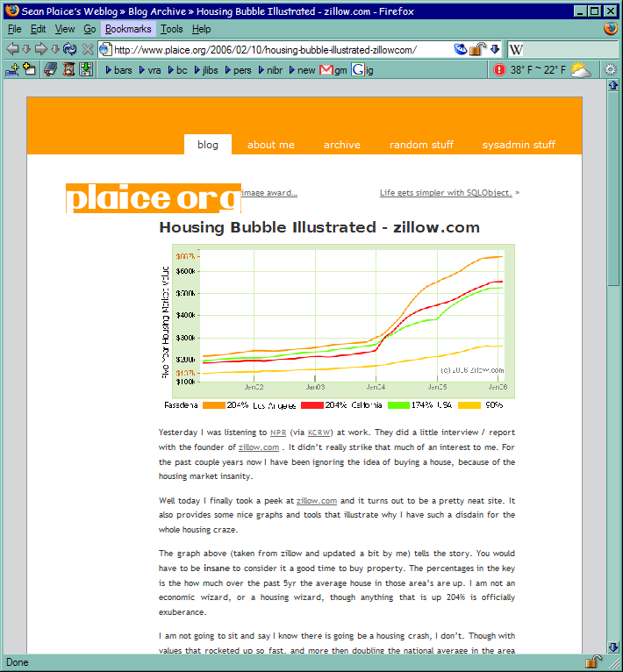Expand the 'pers' bookmark folder

239,70
